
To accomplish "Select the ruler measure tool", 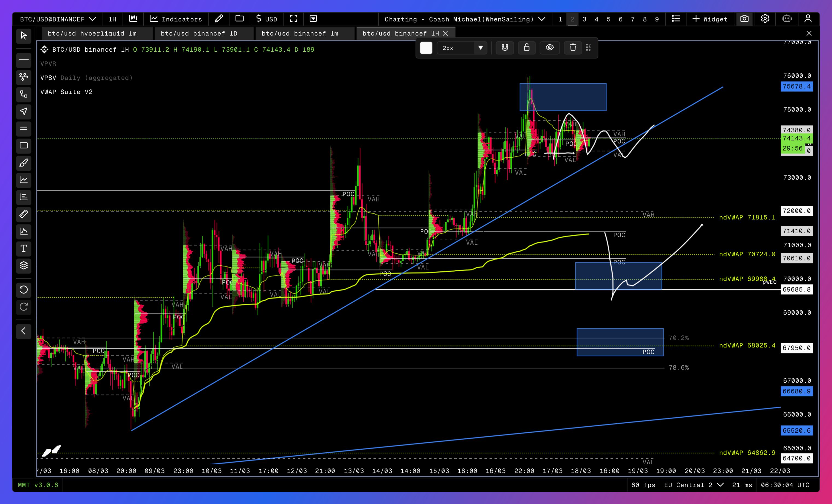I will [x=24, y=214].
